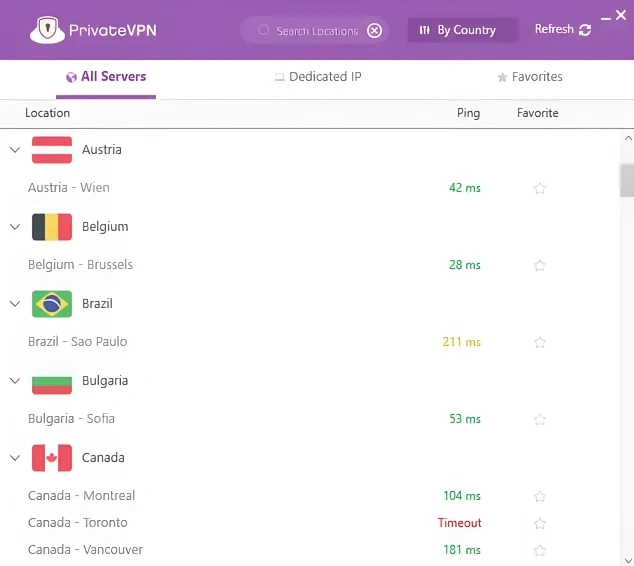This screenshot has height=566, width=634.
Task: Favorite the Belgium - Brussels server
Action: coord(540,266)
